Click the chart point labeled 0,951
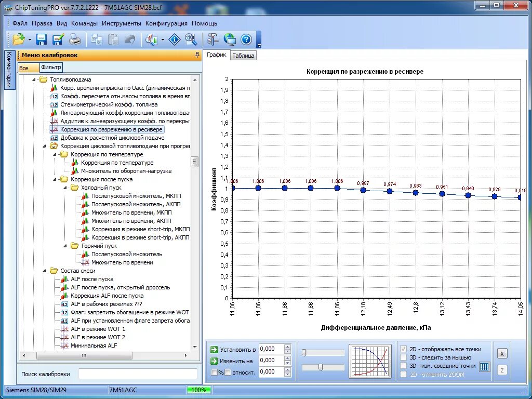Image resolution: width=532 pixels, height=399 pixels. [x=442, y=194]
